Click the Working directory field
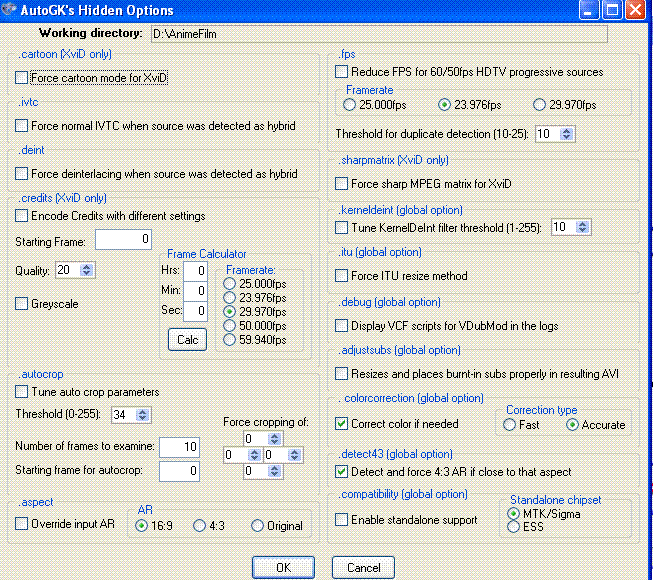This screenshot has height=580, width=653. tap(379, 34)
